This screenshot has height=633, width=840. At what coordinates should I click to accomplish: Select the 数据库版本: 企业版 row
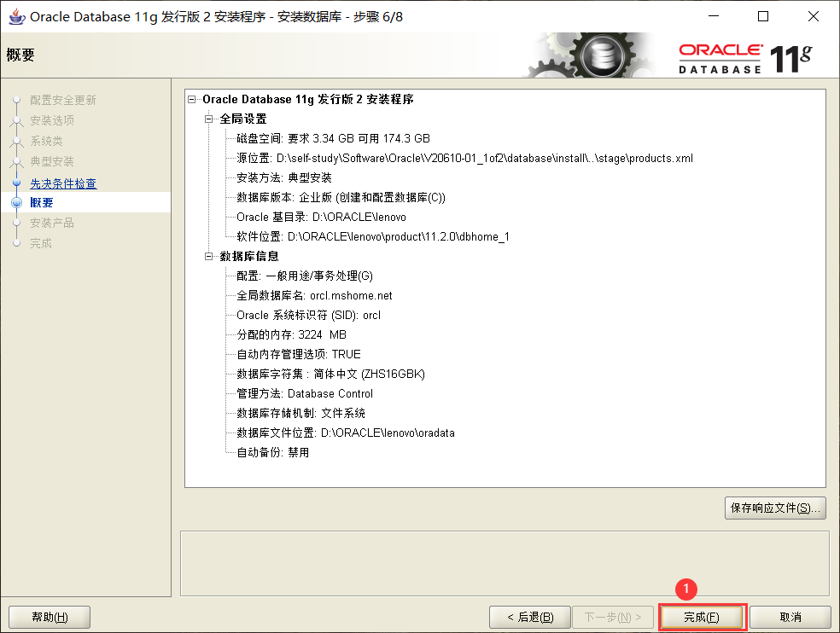[x=341, y=198]
